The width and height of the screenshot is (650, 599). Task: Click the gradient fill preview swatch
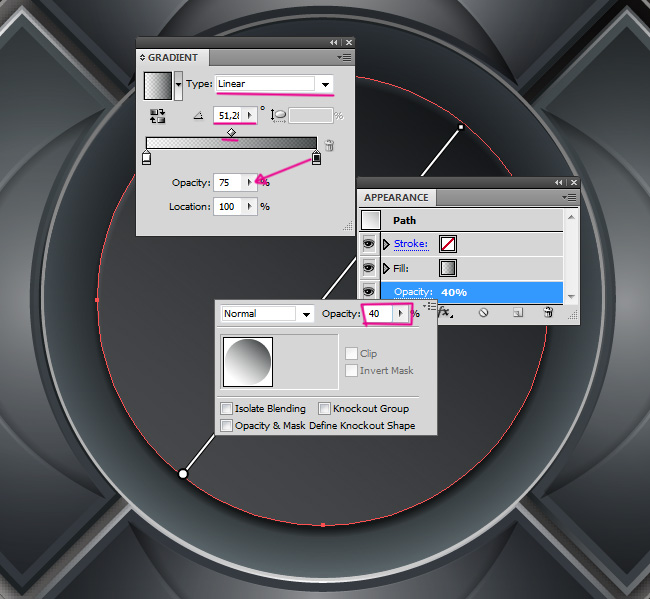[x=158, y=86]
